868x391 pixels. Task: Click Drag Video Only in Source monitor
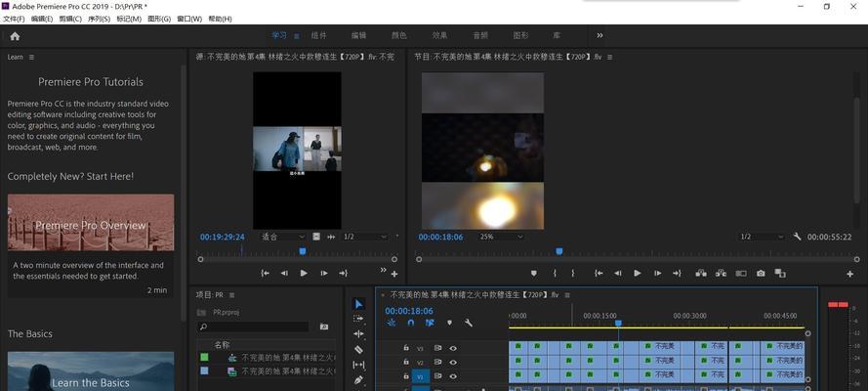click(x=316, y=237)
